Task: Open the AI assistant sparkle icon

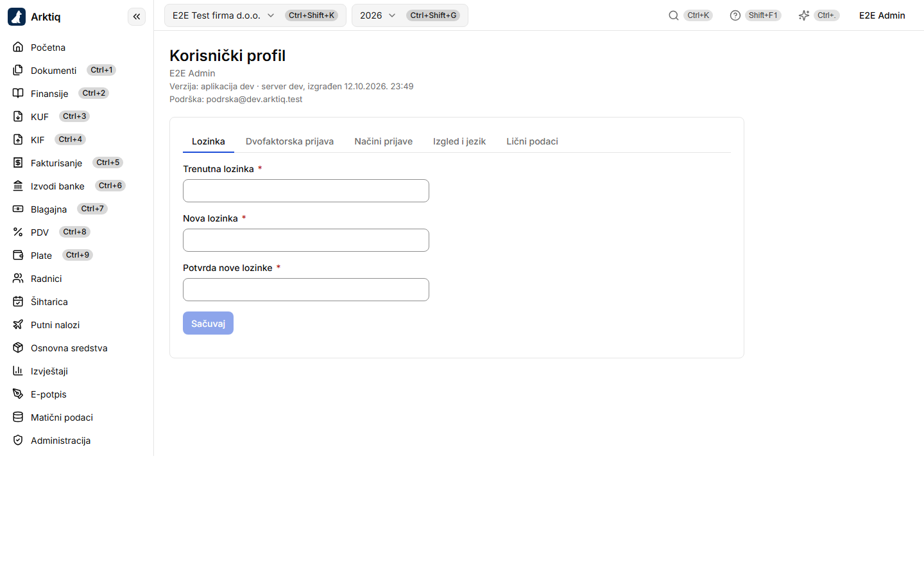Action: point(804,15)
